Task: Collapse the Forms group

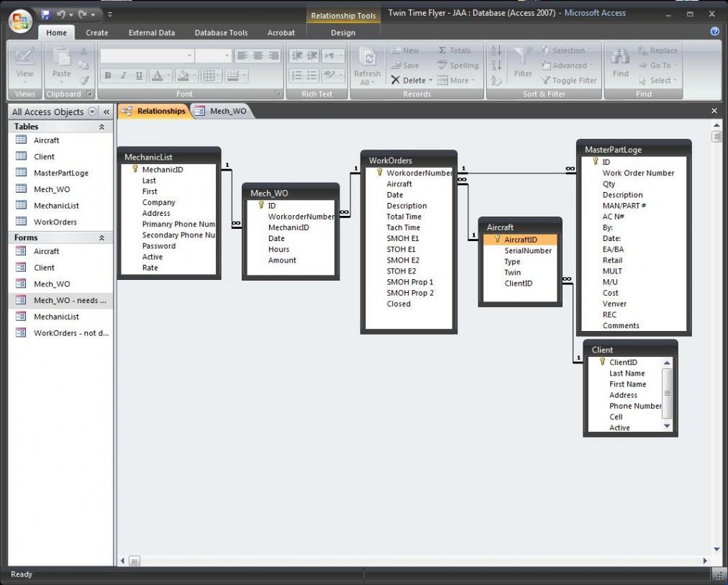Action: (x=101, y=237)
